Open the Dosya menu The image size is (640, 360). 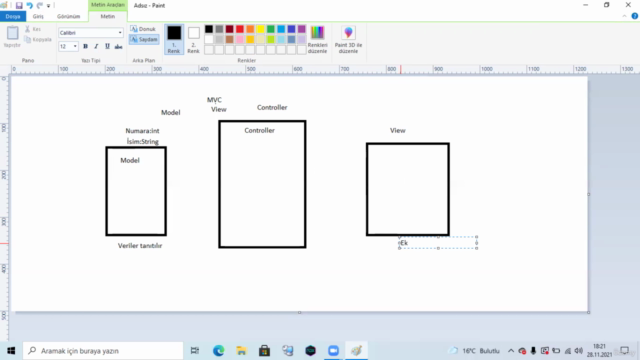pyautogui.click(x=13, y=16)
